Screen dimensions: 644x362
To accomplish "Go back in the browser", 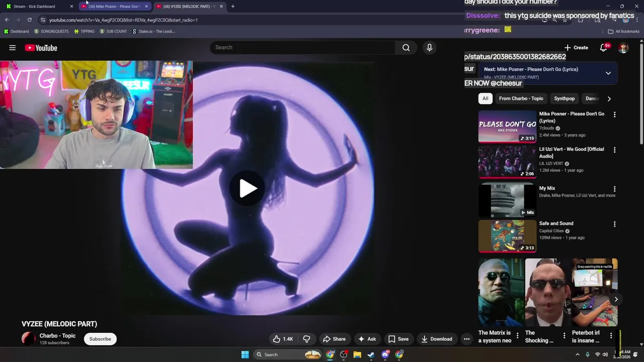I will point(7,20).
